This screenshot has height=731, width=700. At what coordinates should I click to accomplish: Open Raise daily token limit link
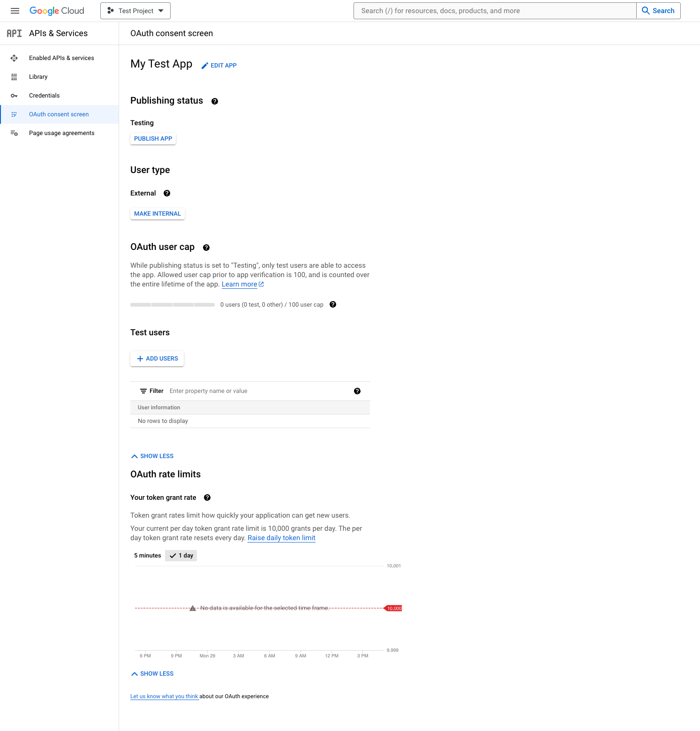coord(281,538)
